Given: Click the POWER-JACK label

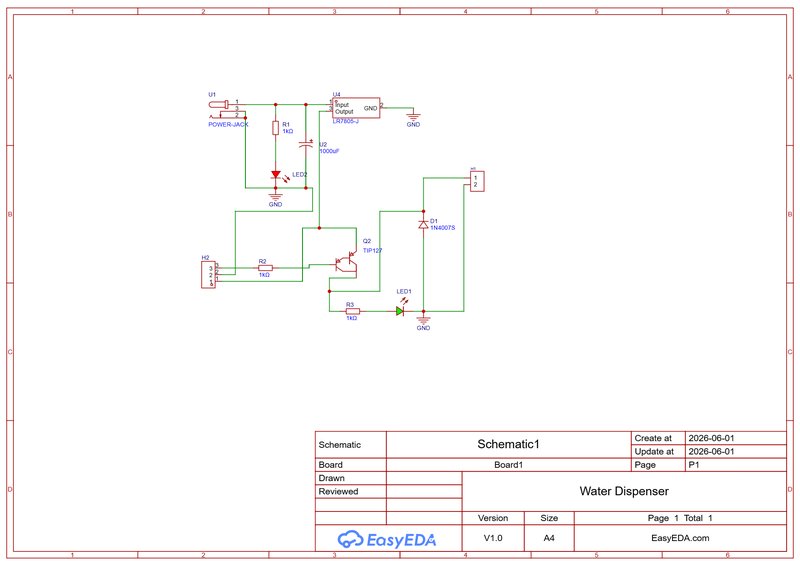Looking at the screenshot, I should point(228,125).
